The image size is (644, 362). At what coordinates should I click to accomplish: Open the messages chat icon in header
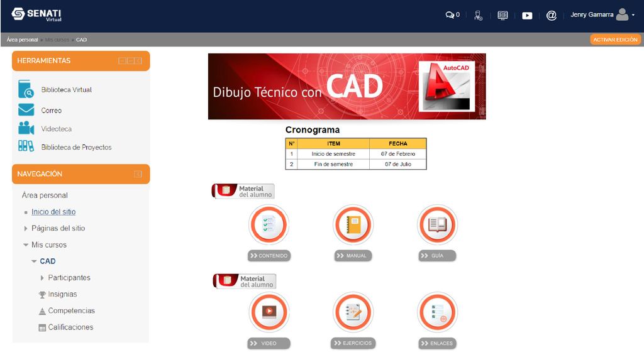point(450,15)
